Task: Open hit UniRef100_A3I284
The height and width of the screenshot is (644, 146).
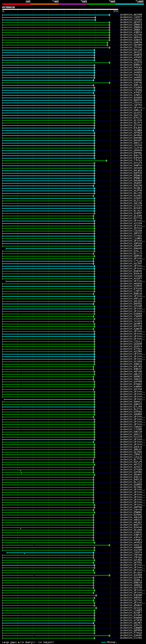Action: [x=131, y=223]
